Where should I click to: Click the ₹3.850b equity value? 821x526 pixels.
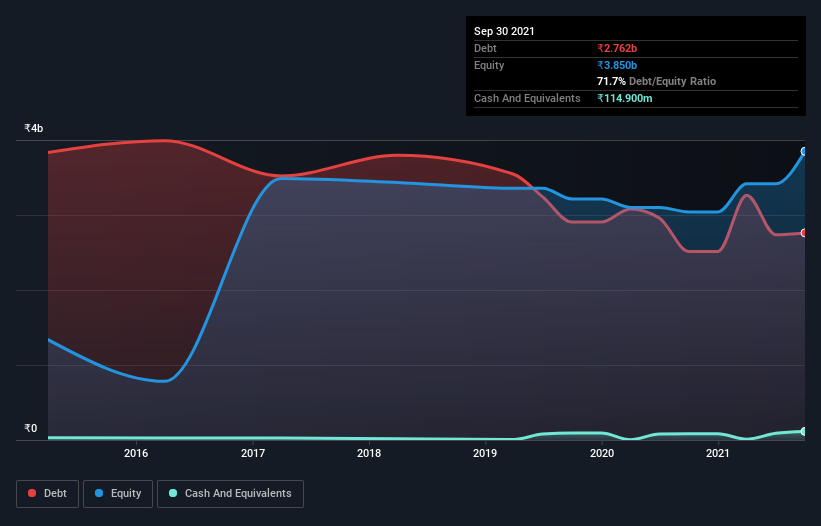pos(617,65)
